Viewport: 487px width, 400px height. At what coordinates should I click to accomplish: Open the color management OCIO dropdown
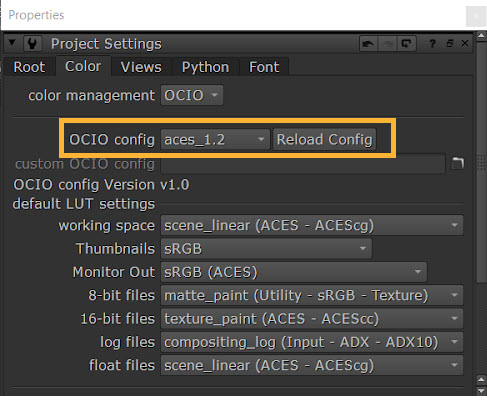coord(192,95)
